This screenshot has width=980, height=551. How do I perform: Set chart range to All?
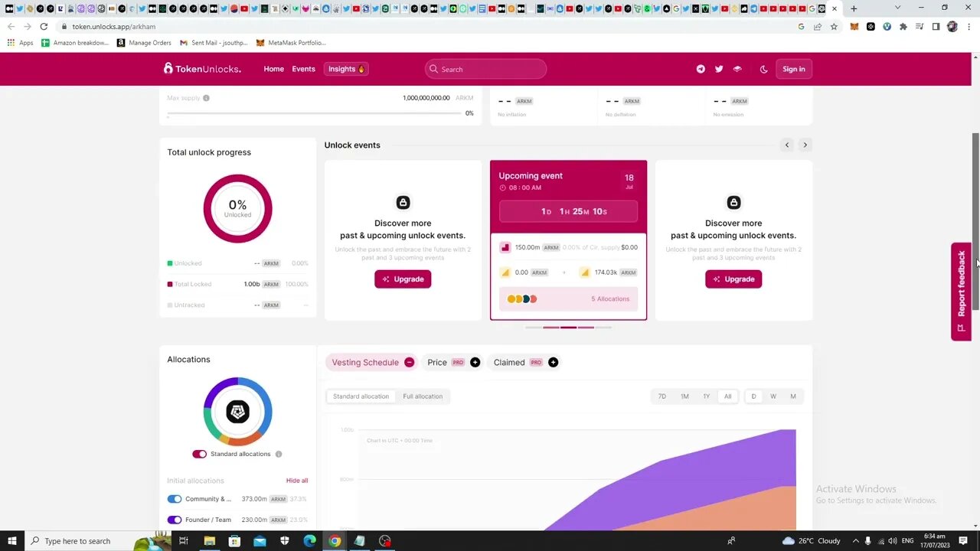(x=727, y=396)
